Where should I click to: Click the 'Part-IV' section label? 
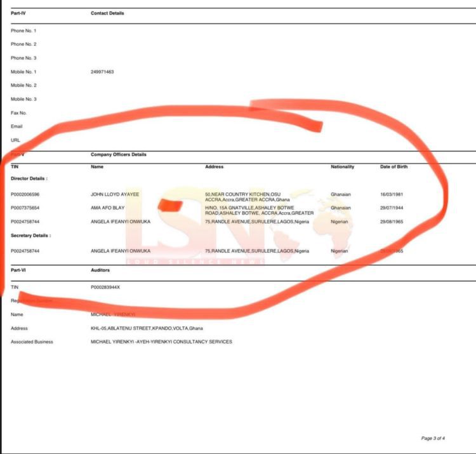(x=18, y=13)
